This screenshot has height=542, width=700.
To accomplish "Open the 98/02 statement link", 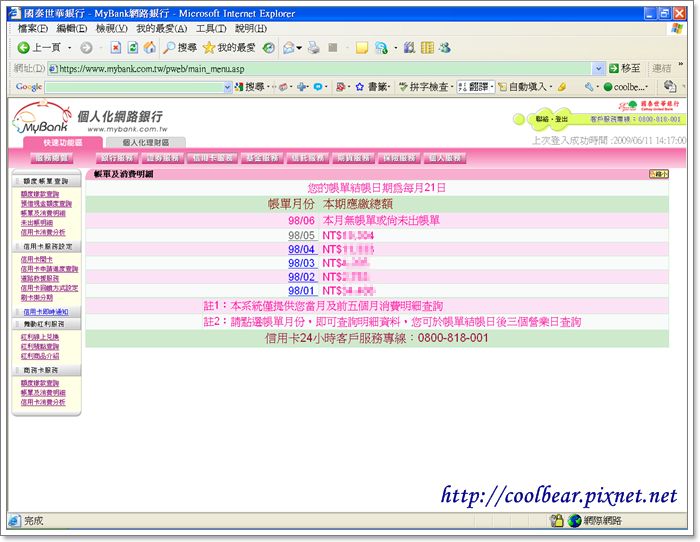I will tap(301, 277).
